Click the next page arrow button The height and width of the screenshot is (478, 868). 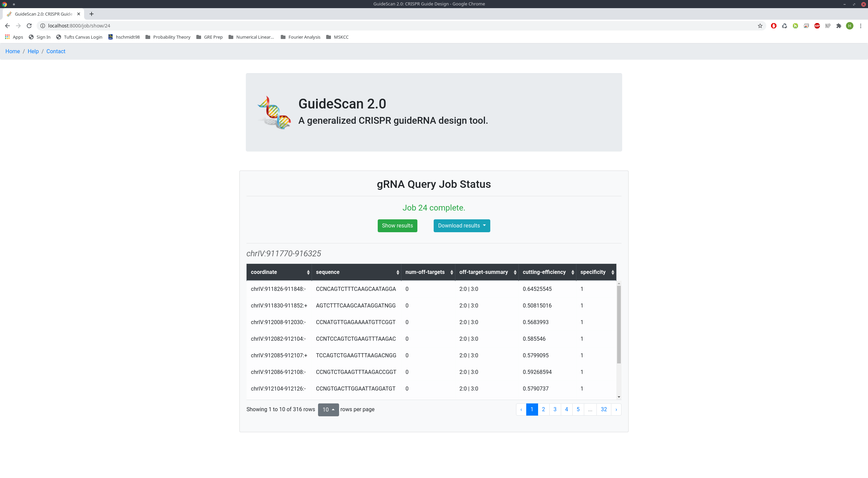coord(615,409)
